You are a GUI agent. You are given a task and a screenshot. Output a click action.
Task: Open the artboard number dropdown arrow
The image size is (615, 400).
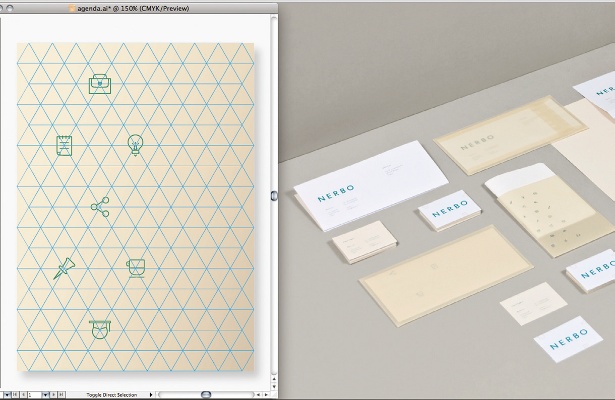point(45,395)
